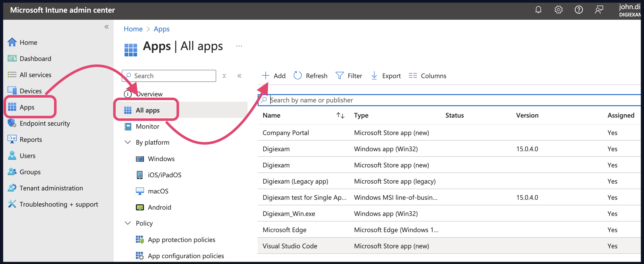Open App protection policies
Image resolution: width=644 pixels, height=264 pixels.
click(x=182, y=240)
